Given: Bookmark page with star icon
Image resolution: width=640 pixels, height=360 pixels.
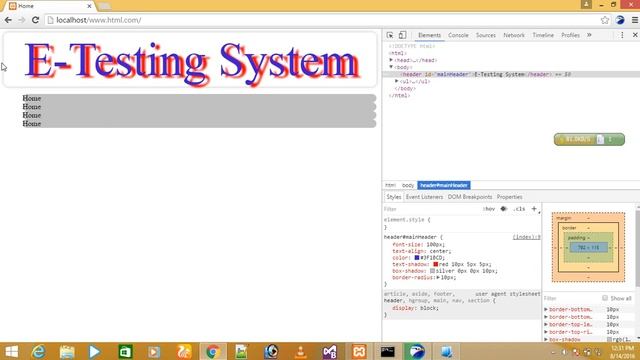Looking at the screenshot, I should point(604,20).
